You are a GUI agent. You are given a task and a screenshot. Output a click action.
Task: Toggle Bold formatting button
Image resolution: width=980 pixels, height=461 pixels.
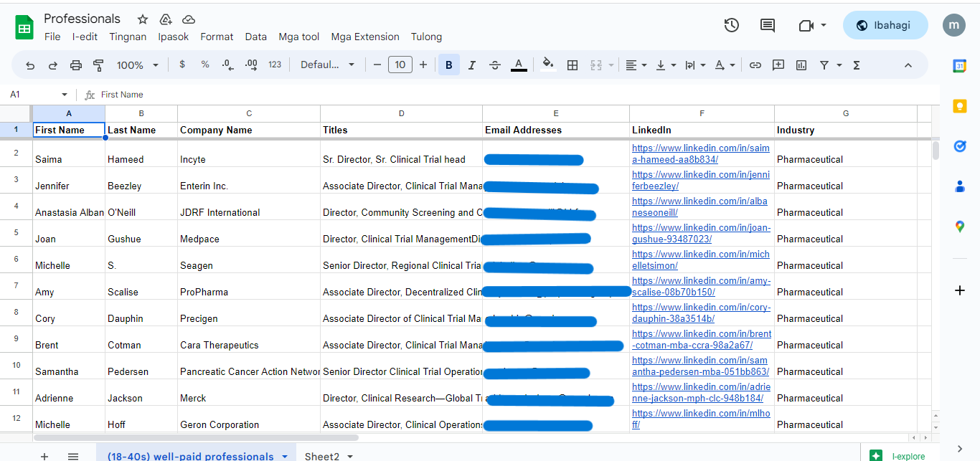click(x=448, y=65)
